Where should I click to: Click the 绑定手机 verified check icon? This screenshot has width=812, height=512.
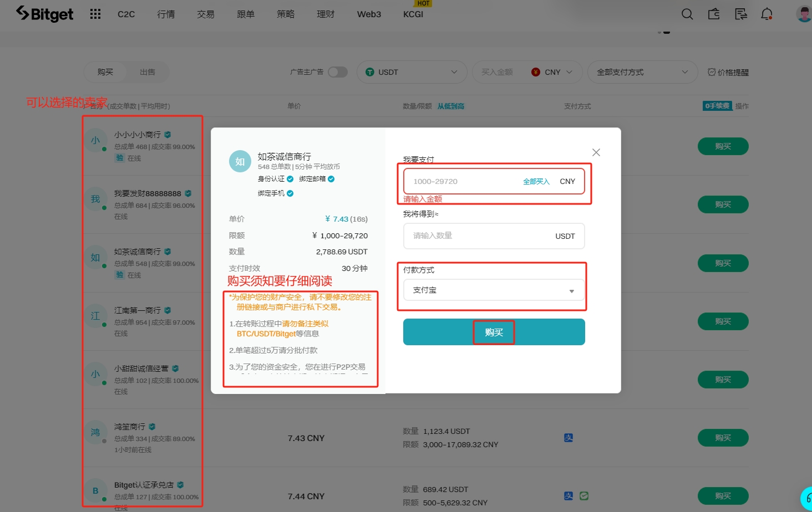click(x=290, y=193)
